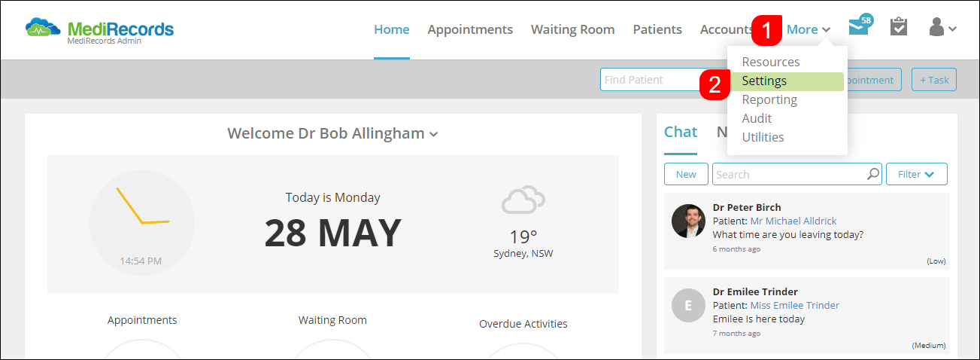Open Mr Michael Alldrick patient link
This screenshot has height=360, width=980.
[x=793, y=221]
